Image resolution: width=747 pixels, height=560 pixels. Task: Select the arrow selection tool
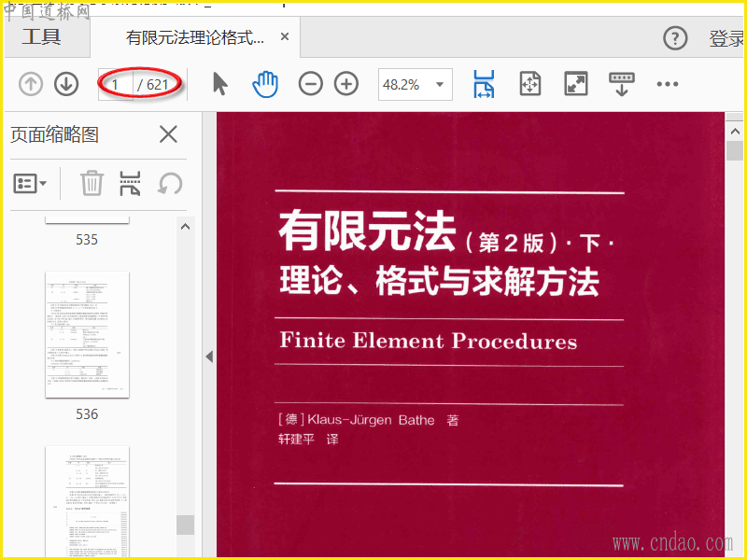pyautogui.click(x=219, y=84)
